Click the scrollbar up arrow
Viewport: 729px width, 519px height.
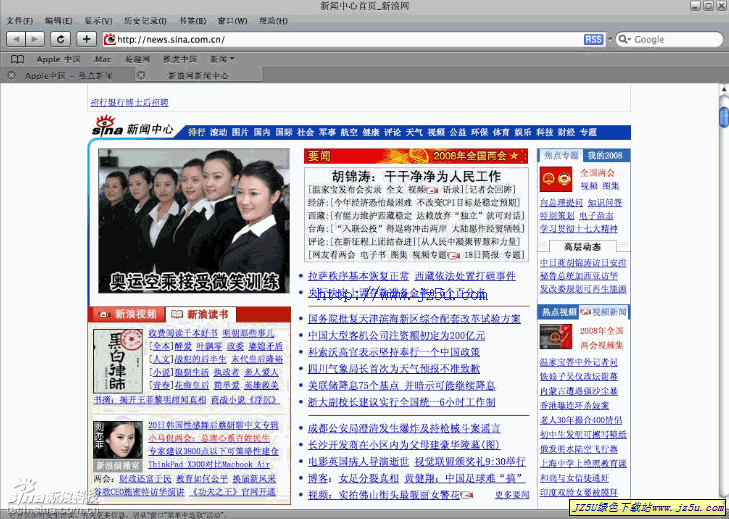(724, 89)
